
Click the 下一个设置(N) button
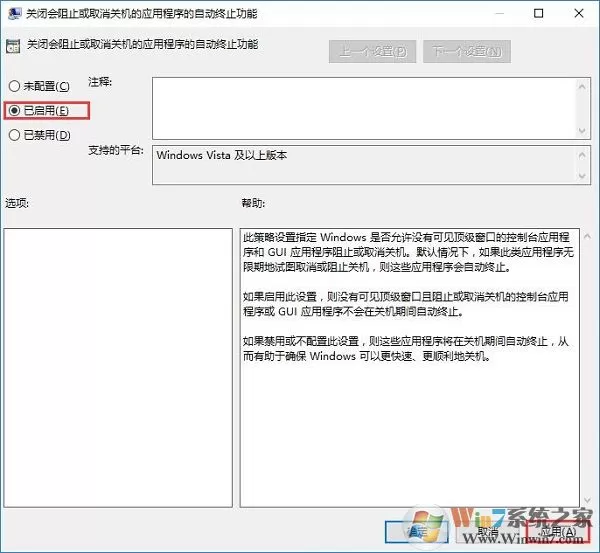(467, 51)
